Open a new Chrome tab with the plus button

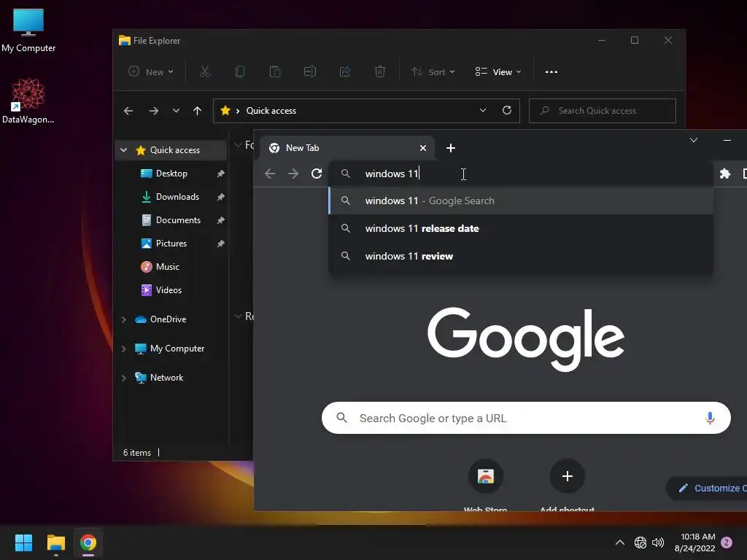(x=451, y=148)
